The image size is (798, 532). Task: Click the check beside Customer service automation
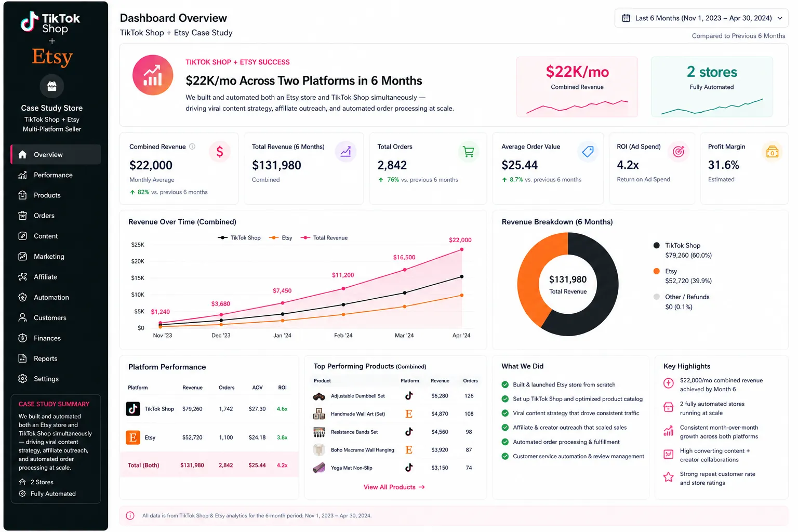pos(505,456)
